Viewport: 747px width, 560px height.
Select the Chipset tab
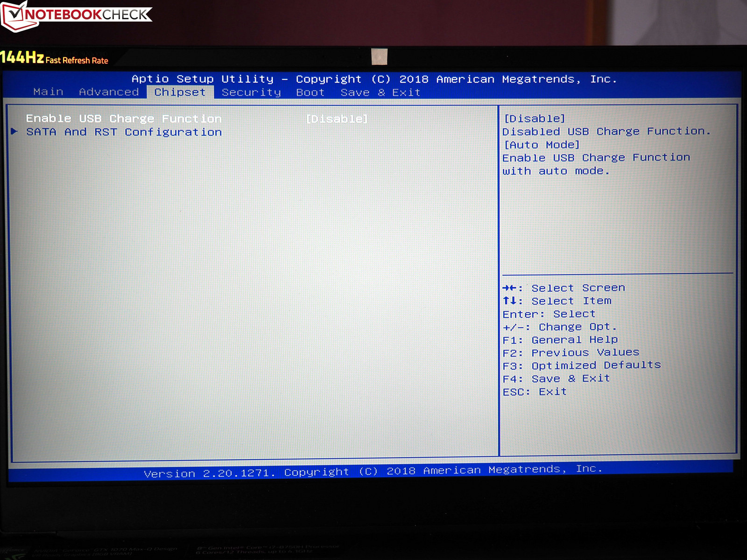pos(180,92)
